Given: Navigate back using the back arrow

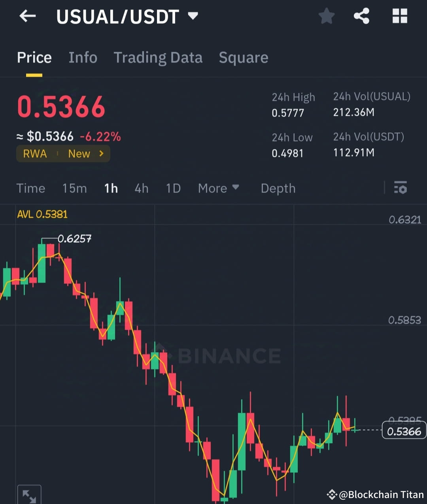Looking at the screenshot, I should [x=27, y=16].
